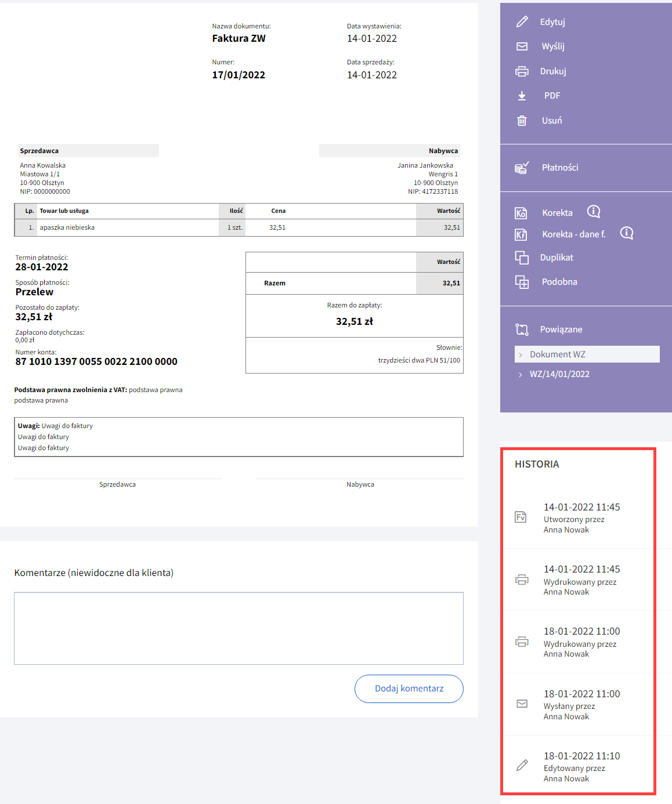Click the Podobna document-plus icon
Screen dimensions: 672x804
click(x=522, y=282)
